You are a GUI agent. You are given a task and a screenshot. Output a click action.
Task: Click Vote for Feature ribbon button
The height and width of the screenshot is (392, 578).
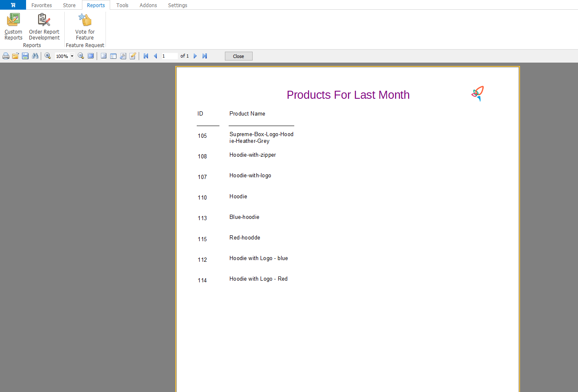85,26
